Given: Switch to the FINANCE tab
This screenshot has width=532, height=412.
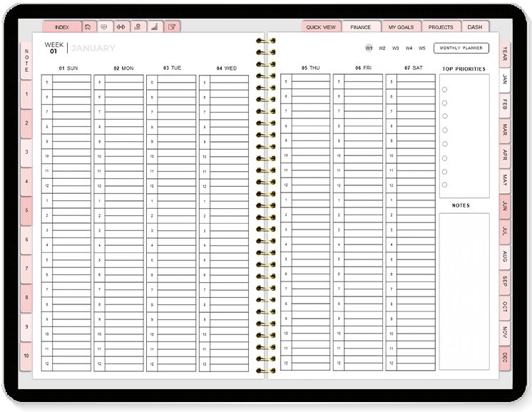Looking at the screenshot, I should 361,27.
